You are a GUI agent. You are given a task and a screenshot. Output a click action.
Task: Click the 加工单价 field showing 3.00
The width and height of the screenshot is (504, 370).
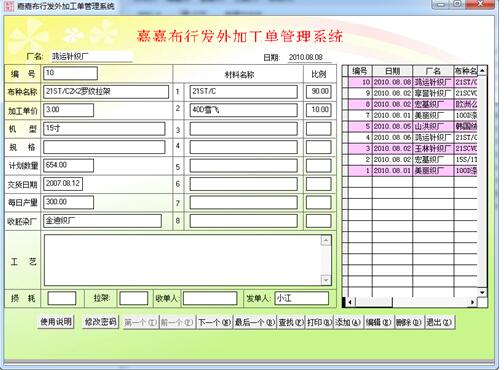pos(68,110)
